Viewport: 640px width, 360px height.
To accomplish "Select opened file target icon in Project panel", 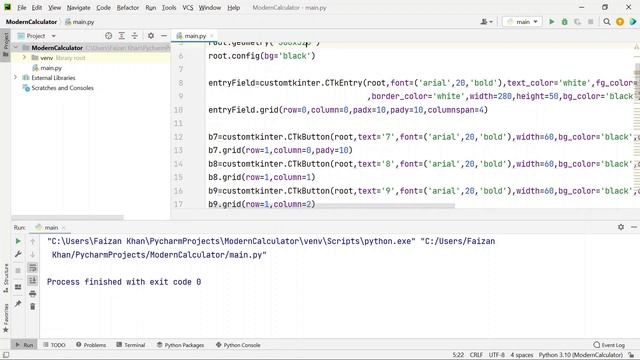I will [109, 36].
